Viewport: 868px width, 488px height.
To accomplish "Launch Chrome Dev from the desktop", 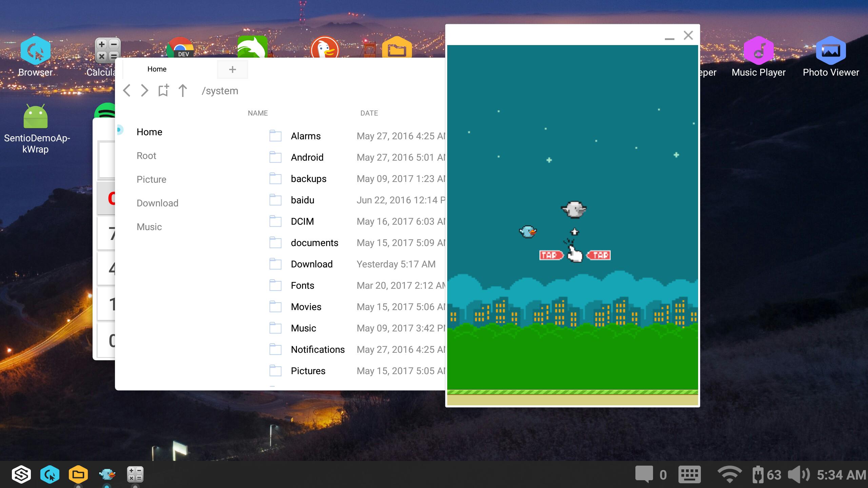I will pos(180,47).
